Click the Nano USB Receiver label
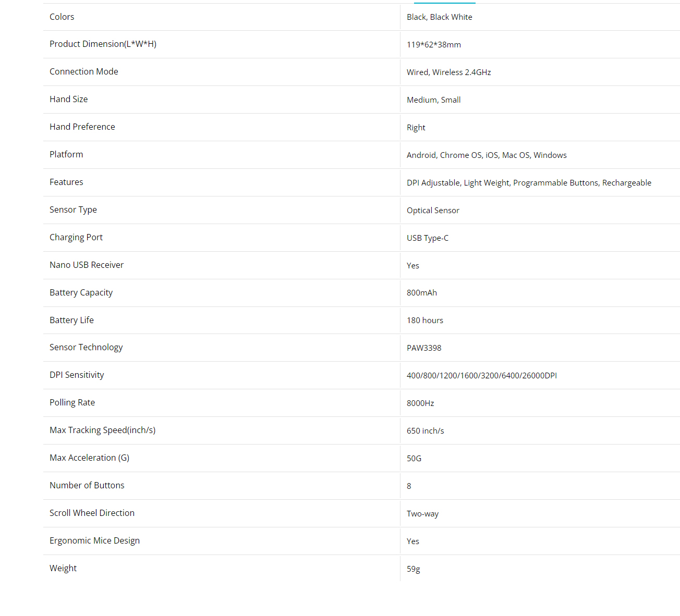The image size is (680, 616). (x=87, y=265)
